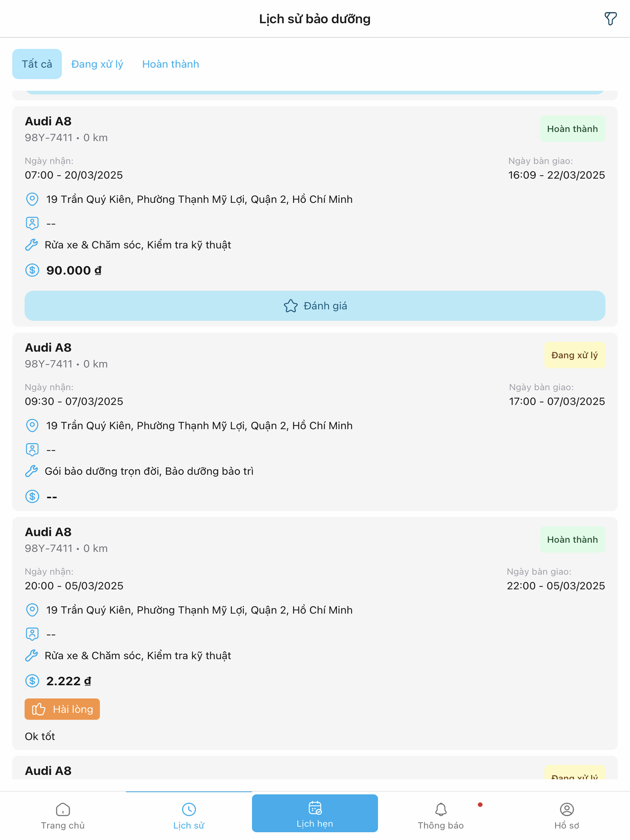Click wrench icon beside Gói bảo dưỡng trọn đời
Viewport: 630px width, 840px height.
pos(32,471)
